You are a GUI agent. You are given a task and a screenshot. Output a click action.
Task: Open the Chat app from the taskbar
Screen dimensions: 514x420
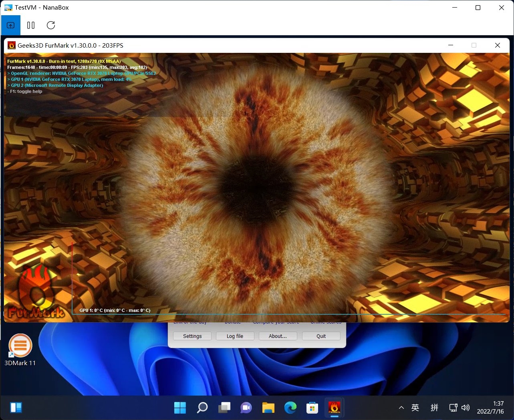(x=246, y=408)
